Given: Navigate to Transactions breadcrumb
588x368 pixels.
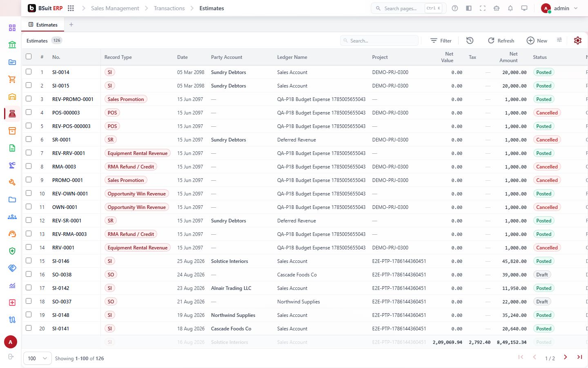Looking at the screenshot, I should click(169, 8).
